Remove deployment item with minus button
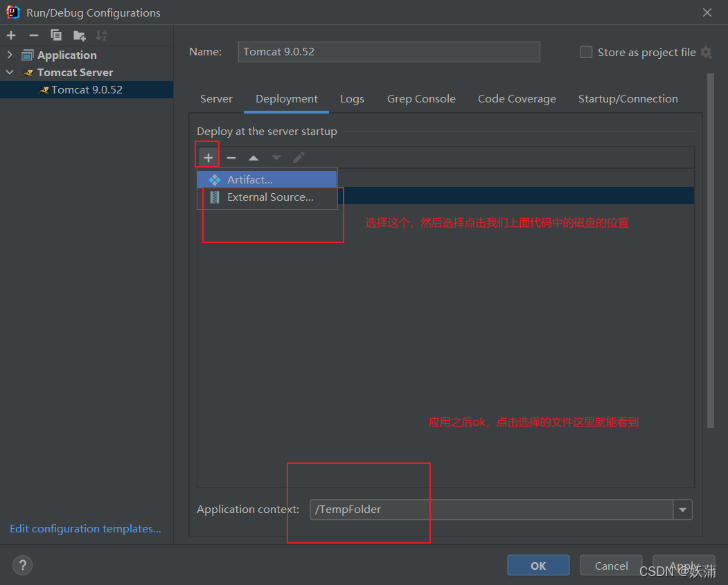 coord(231,159)
